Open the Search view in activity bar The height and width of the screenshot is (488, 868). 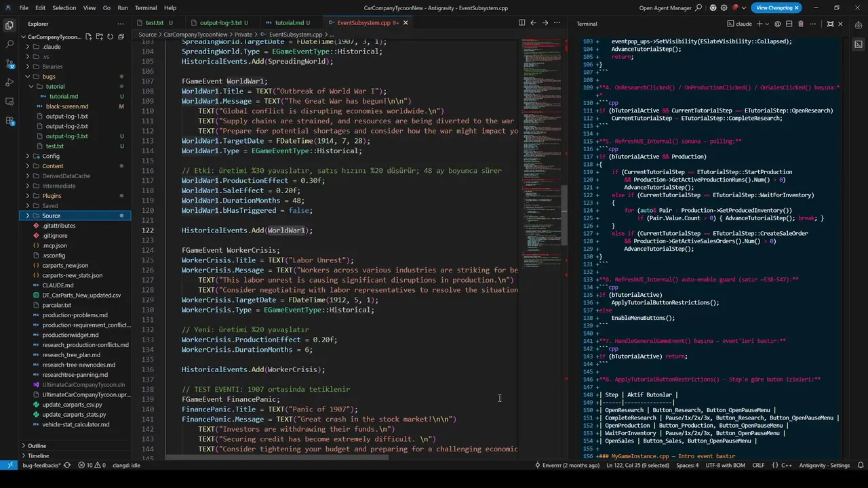(9, 44)
